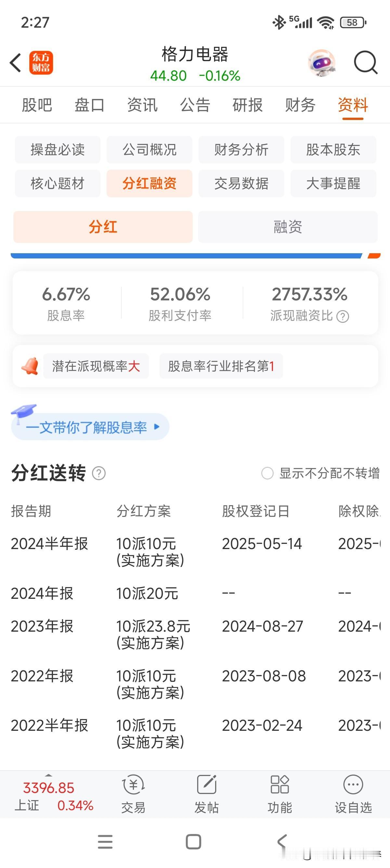390x868 pixels.
Task: Select the 2024半年报 row
Action: (195, 552)
